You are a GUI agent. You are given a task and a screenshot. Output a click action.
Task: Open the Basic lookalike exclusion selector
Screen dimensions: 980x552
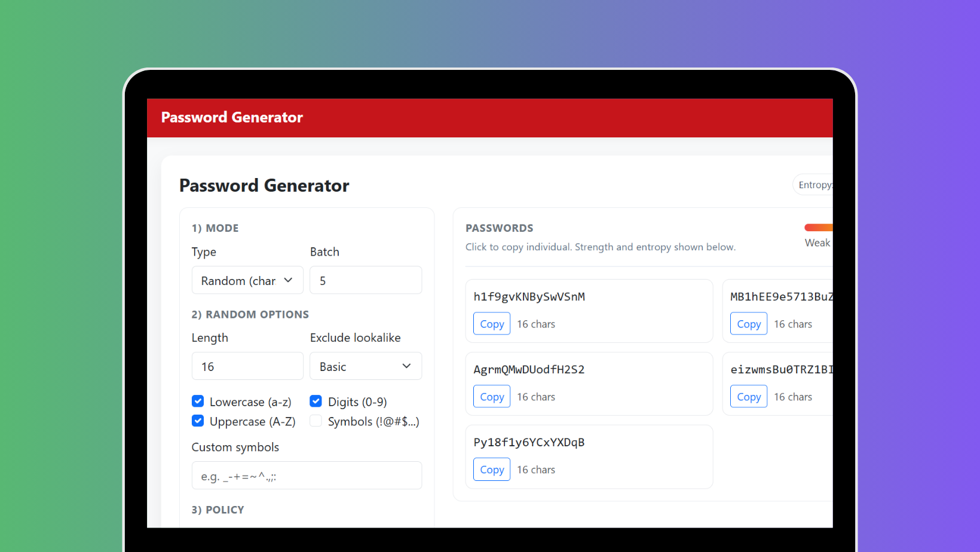point(365,366)
